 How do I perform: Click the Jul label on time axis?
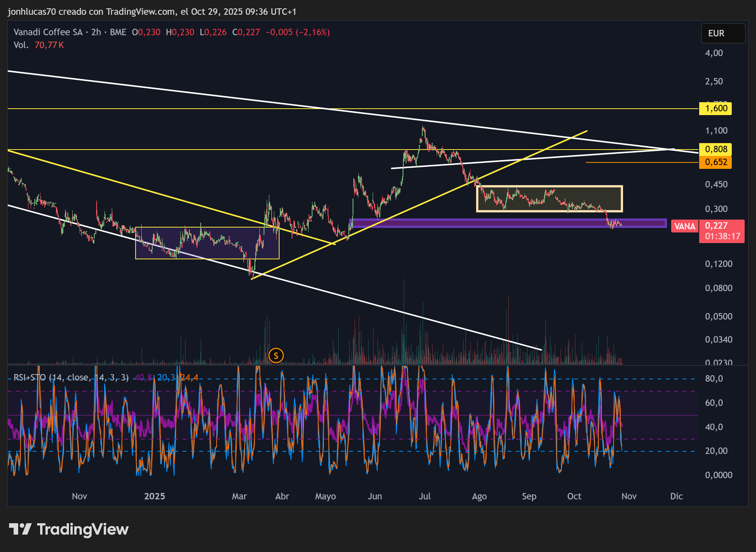tap(425, 496)
